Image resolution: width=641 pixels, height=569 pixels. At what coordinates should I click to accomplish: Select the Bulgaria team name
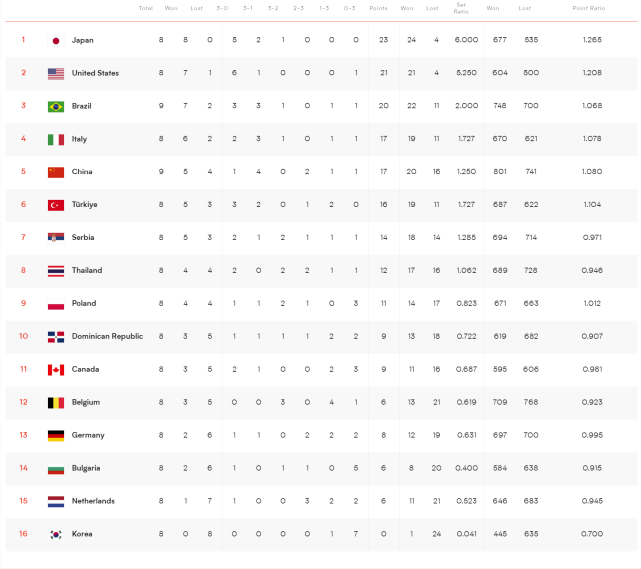tap(86, 468)
